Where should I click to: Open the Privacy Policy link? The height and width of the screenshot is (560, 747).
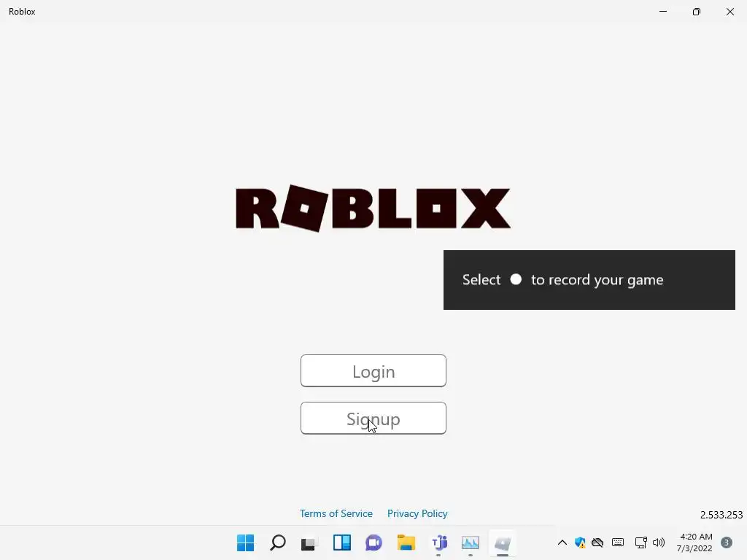coord(417,513)
